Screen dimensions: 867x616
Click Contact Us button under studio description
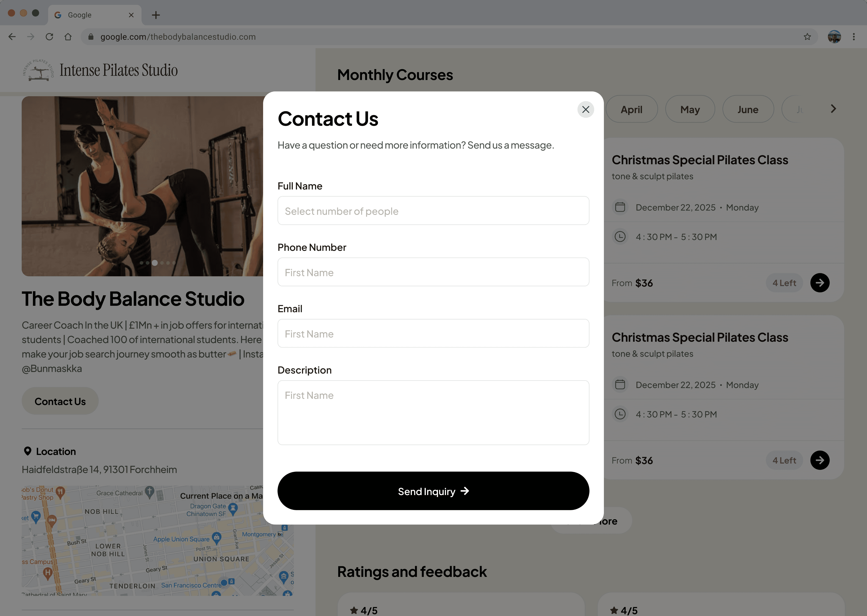pos(60,401)
